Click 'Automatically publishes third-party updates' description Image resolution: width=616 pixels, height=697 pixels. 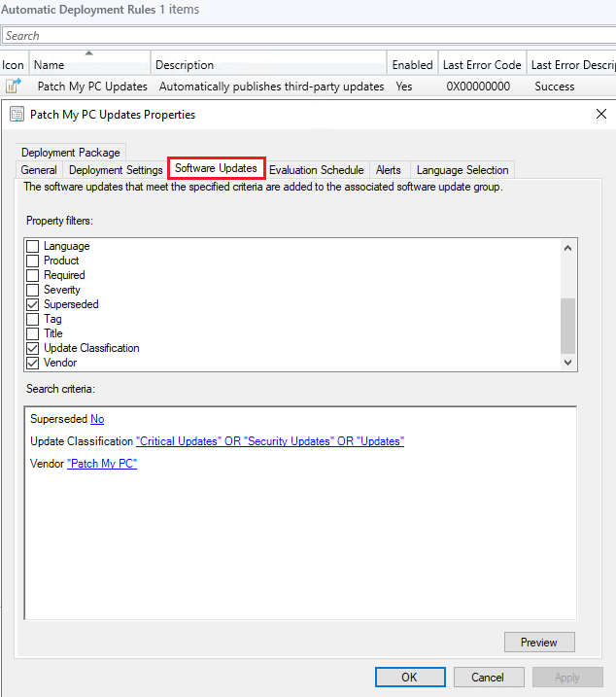coord(271,87)
